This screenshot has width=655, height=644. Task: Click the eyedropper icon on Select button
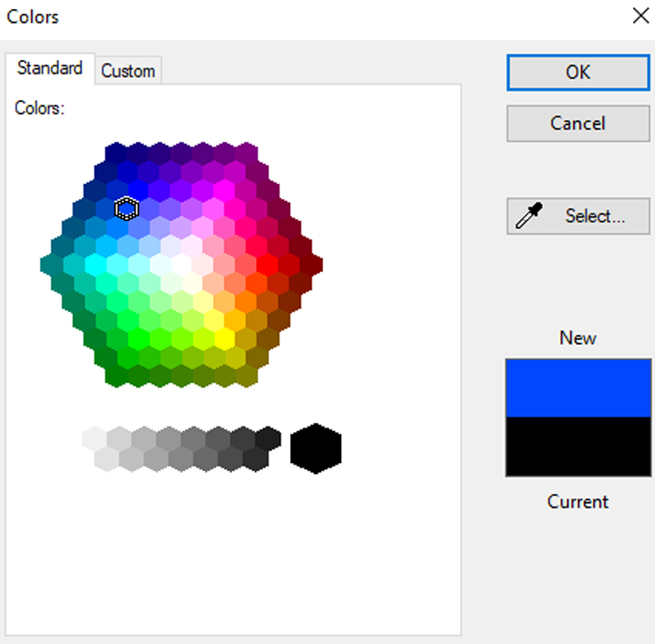(x=530, y=217)
